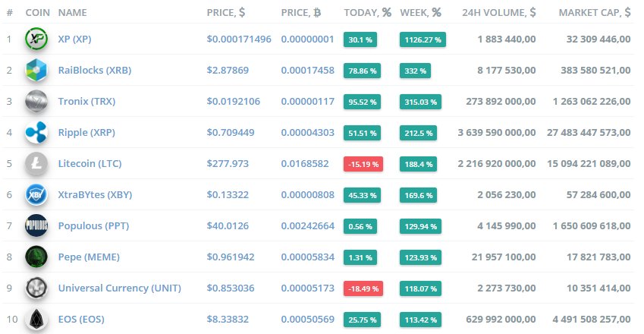This screenshot has height=334, width=644.
Task: Click the Universal Currency logo icon
Action: (x=36, y=288)
